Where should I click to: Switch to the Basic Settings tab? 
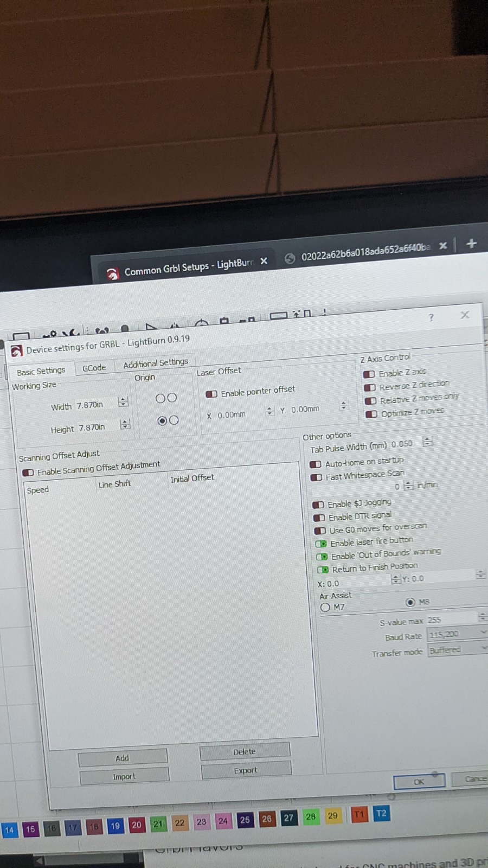coord(41,371)
